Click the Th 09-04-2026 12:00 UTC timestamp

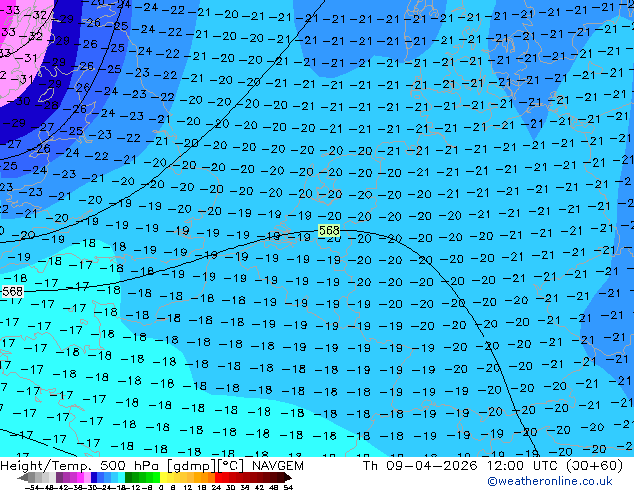[x=462, y=466]
